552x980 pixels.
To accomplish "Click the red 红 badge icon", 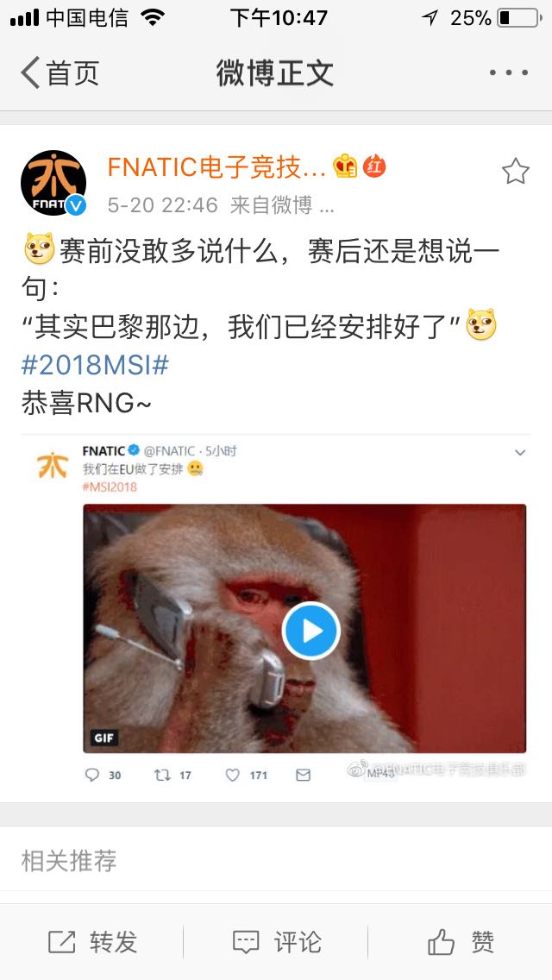I will pos(374,166).
